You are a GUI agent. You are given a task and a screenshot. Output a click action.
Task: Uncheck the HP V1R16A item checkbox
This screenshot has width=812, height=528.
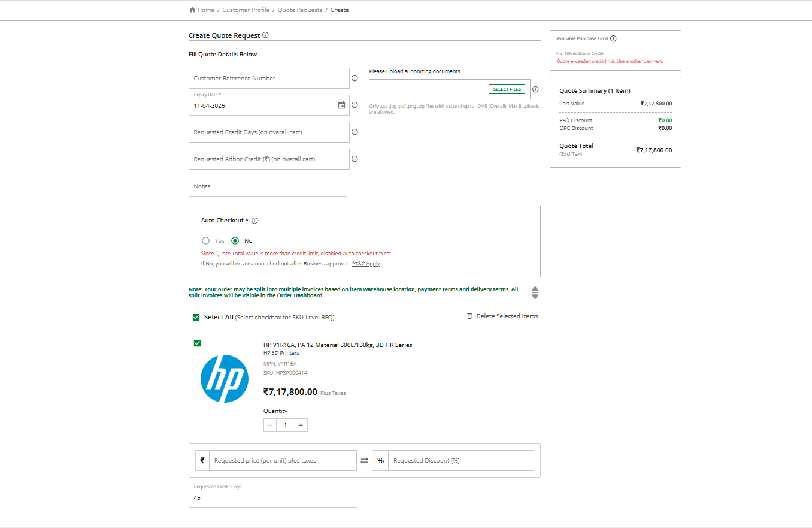pos(197,343)
